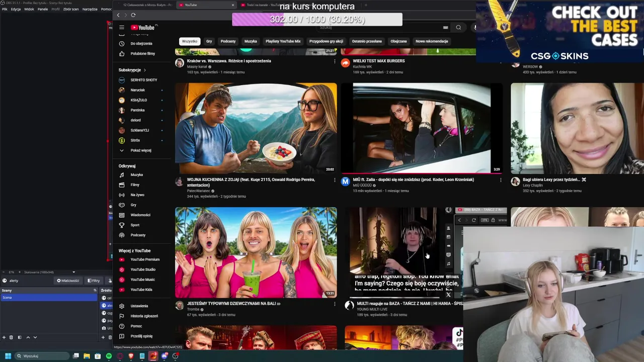Open OBS scene filters icon beside trash
The image size is (644, 362).
[x=20, y=337]
